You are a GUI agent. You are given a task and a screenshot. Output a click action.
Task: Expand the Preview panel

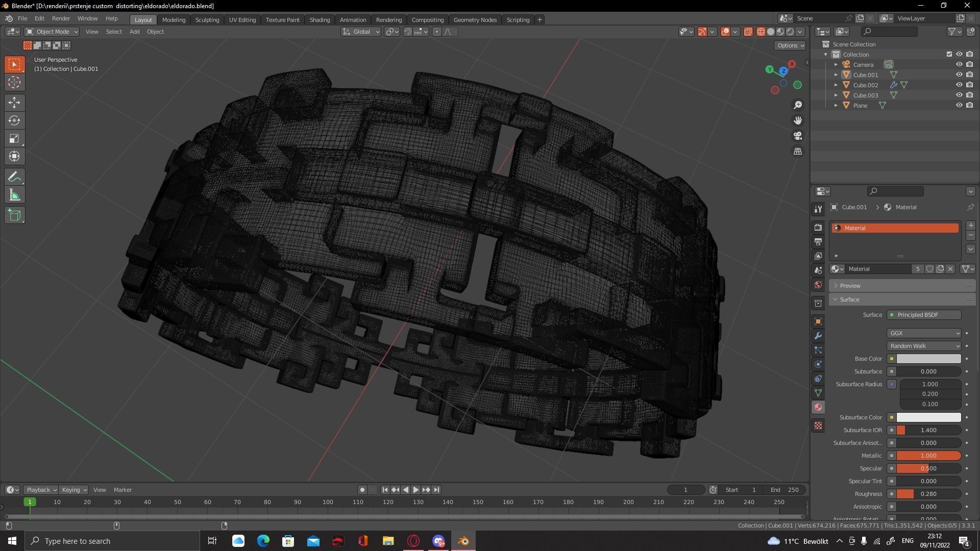click(850, 286)
